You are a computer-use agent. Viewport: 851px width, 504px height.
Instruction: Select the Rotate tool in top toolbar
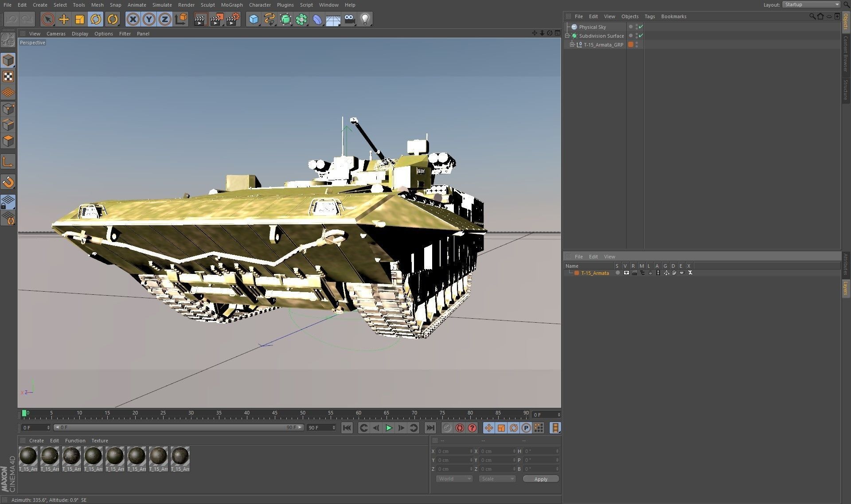[96, 19]
